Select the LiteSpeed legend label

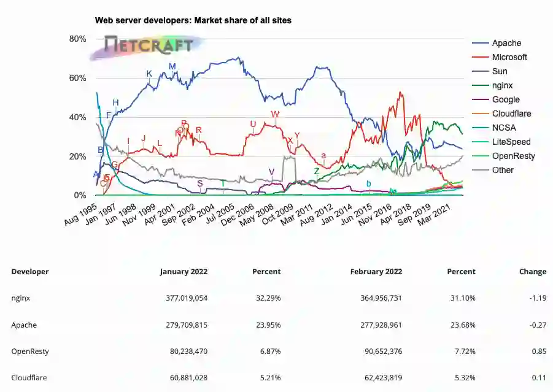pos(511,142)
